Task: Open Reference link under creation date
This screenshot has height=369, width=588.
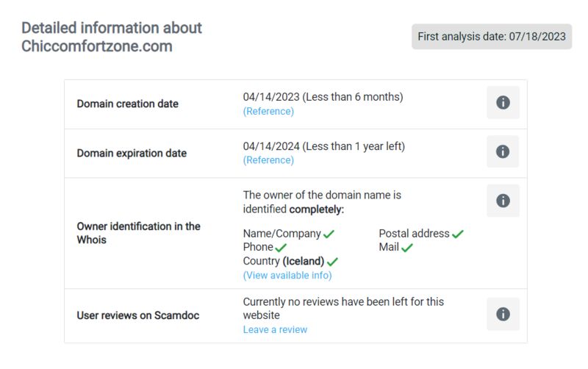Action: pyautogui.click(x=268, y=112)
